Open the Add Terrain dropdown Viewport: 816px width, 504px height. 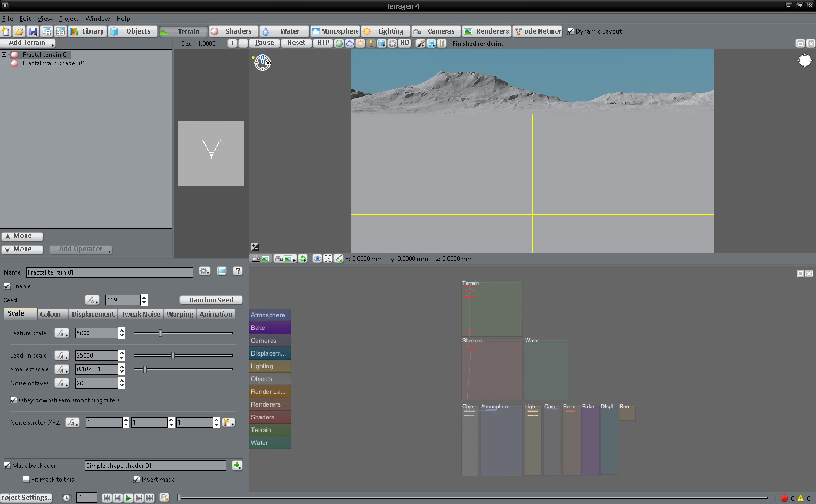28,43
